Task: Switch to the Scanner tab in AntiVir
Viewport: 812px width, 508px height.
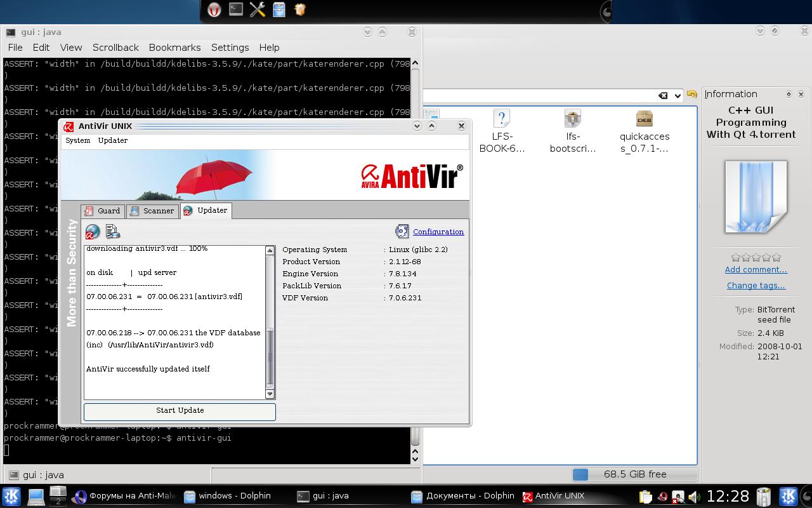Action: point(152,211)
